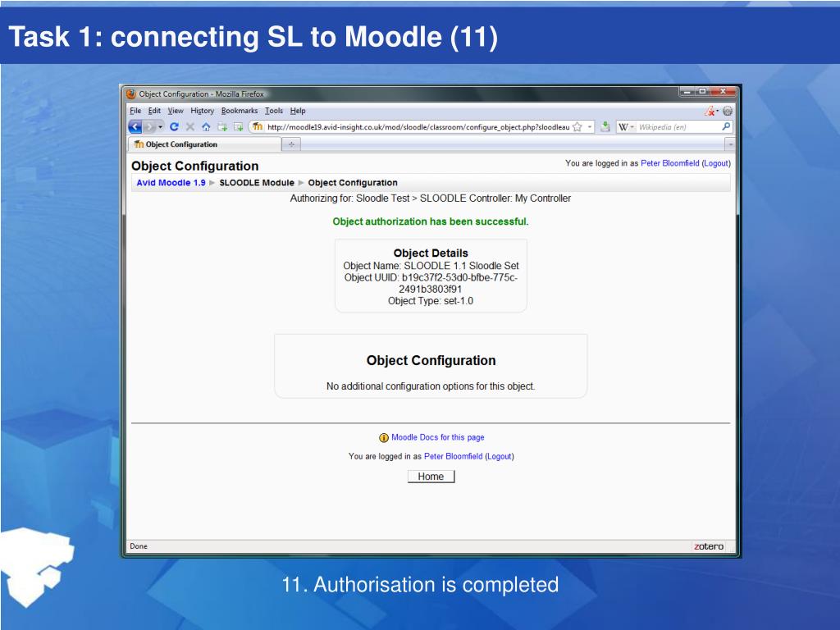The width and height of the screenshot is (840, 630).
Task: Click the footer Logout link
Action: pos(500,456)
